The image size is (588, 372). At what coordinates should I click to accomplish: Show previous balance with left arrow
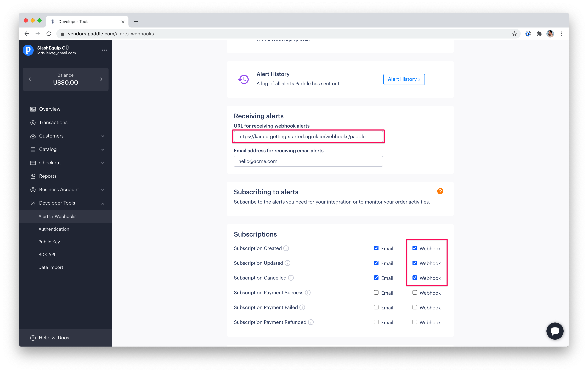coord(30,79)
